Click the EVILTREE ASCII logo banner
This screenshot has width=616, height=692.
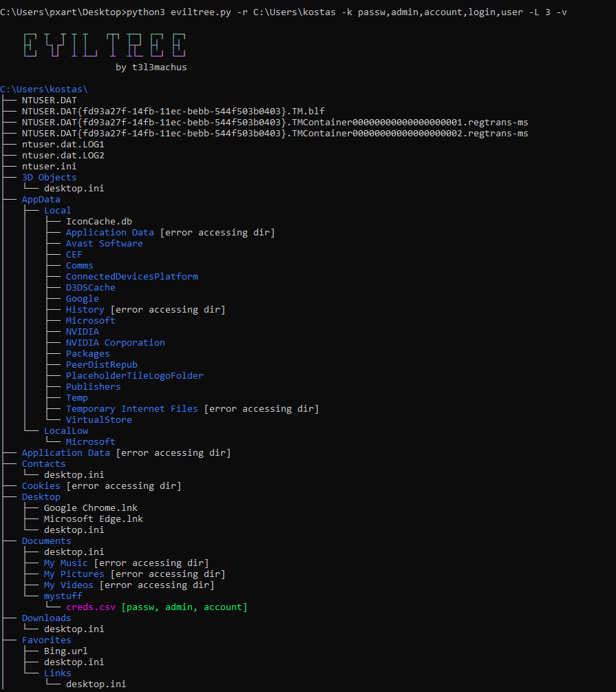point(105,45)
